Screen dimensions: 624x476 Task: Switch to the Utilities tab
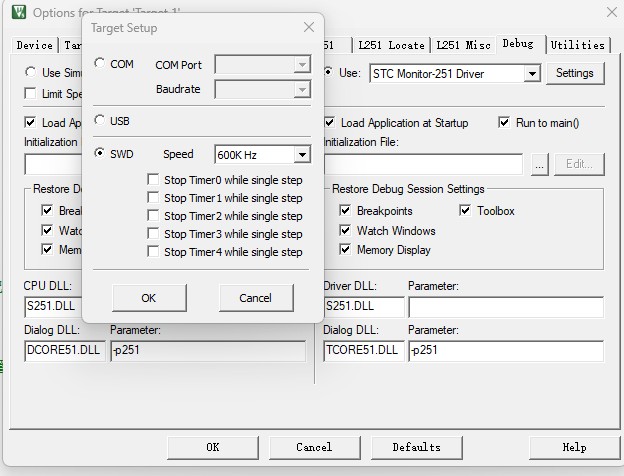point(578,45)
